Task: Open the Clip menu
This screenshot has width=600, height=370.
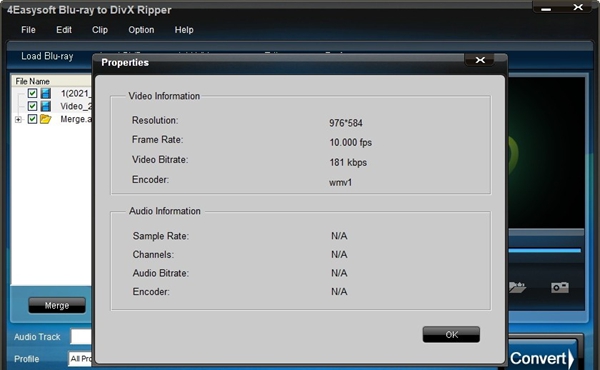Action: point(100,30)
